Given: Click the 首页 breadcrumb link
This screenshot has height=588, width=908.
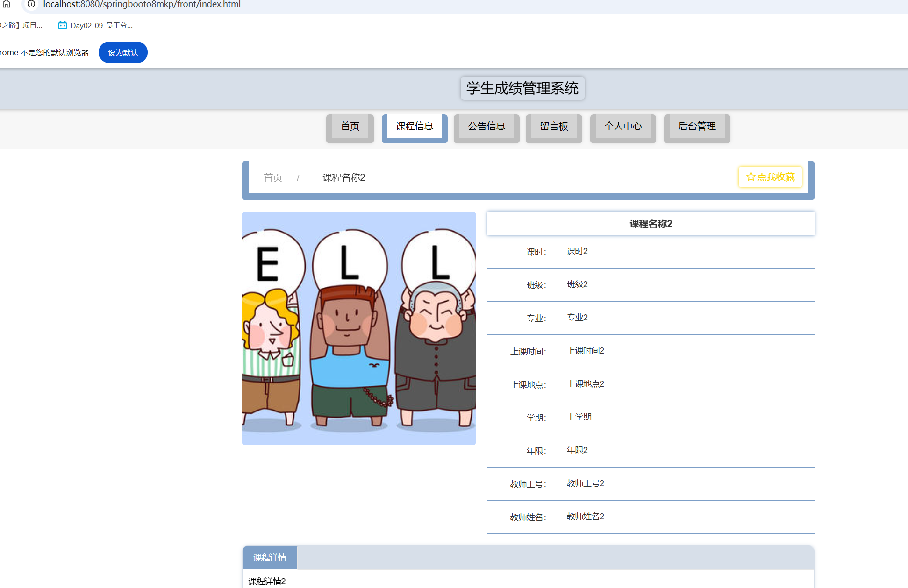Looking at the screenshot, I should click(273, 177).
